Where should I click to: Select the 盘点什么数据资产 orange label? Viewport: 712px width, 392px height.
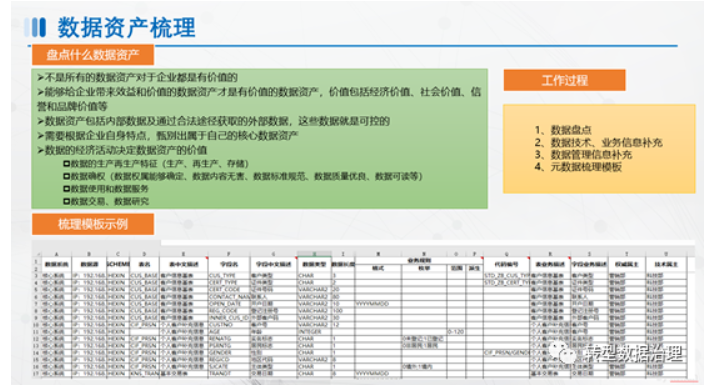pos(93,55)
